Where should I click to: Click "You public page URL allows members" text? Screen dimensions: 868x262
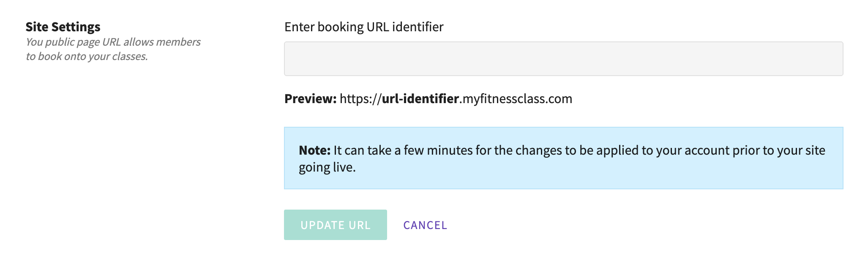(113, 42)
